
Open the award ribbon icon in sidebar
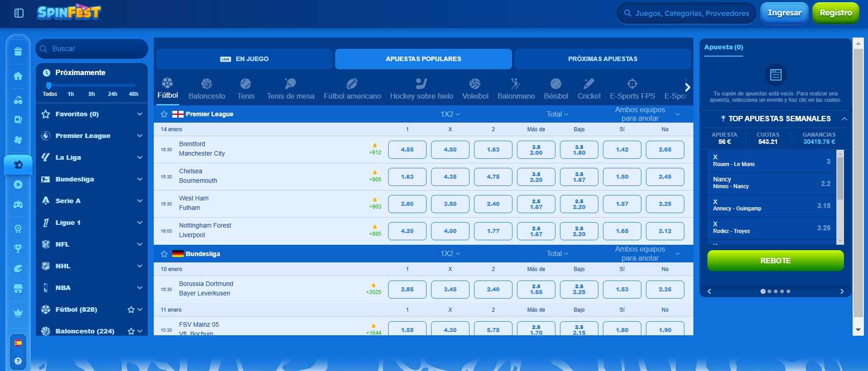click(x=18, y=229)
